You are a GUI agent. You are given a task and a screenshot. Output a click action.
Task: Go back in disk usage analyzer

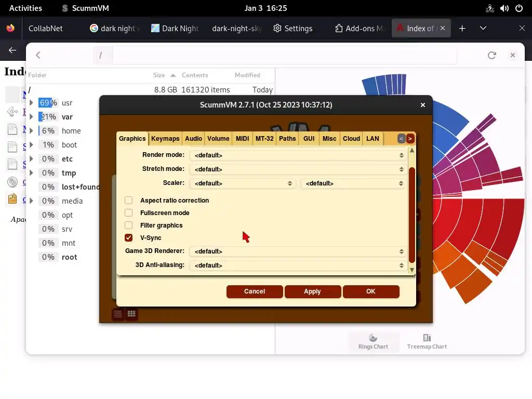[38, 55]
